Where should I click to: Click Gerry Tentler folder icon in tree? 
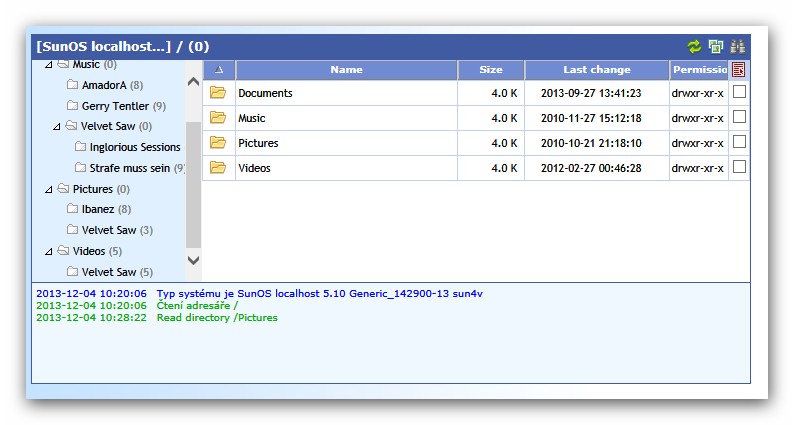[x=72, y=105]
